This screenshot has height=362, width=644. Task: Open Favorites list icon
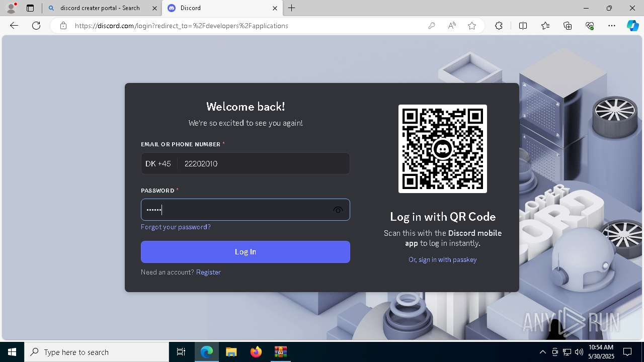coord(545,26)
